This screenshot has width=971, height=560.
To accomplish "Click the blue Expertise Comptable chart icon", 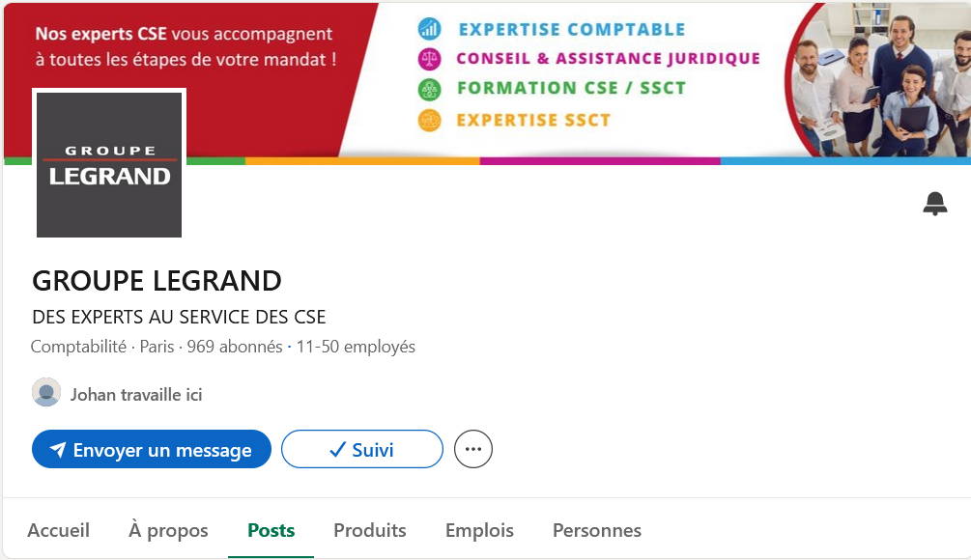I will point(429,28).
